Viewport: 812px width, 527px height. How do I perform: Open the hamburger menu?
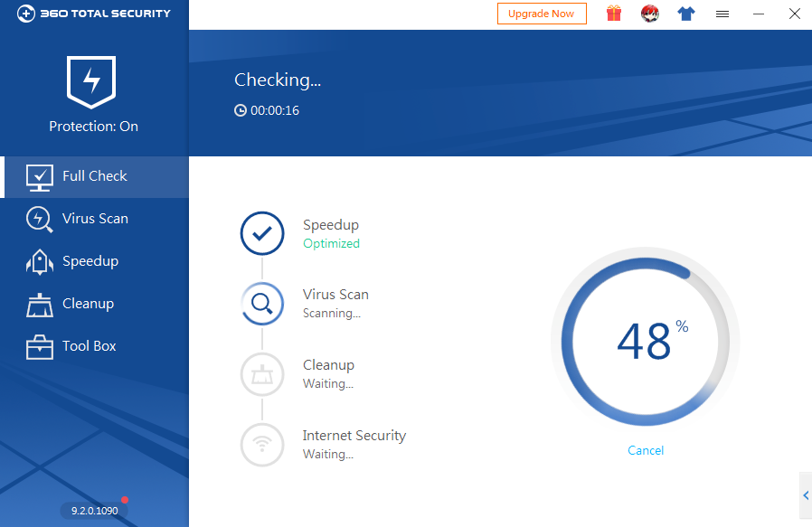722,14
